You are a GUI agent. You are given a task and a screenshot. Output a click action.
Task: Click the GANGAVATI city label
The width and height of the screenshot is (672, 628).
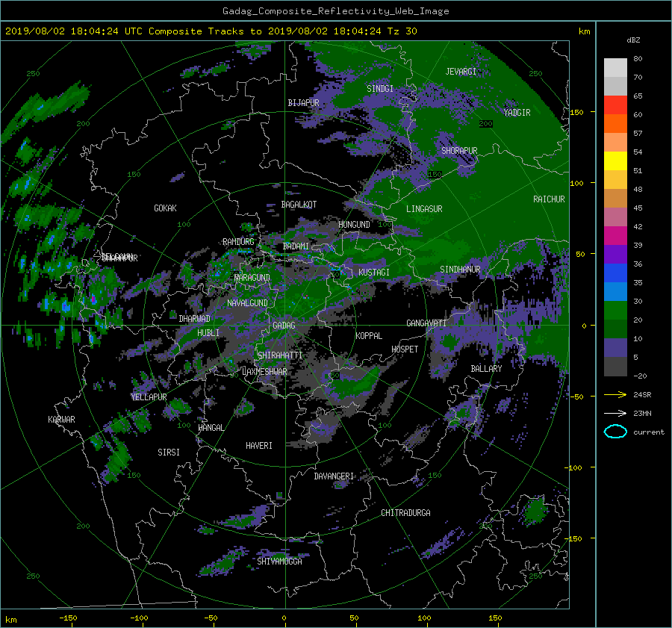click(x=426, y=323)
